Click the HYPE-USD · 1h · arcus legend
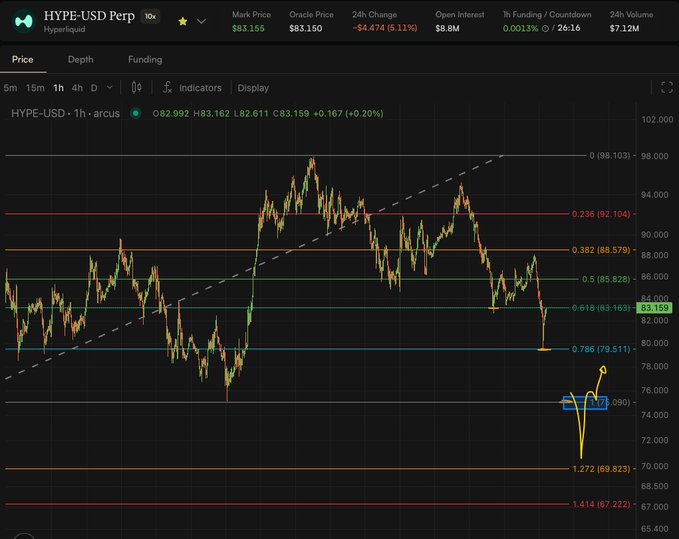The width and height of the screenshot is (679, 539). (x=65, y=113)
